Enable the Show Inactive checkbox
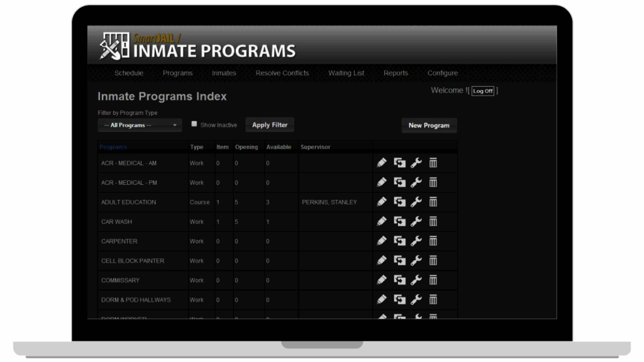The width and height of the screenshot is (644, 362). [194, 124]
